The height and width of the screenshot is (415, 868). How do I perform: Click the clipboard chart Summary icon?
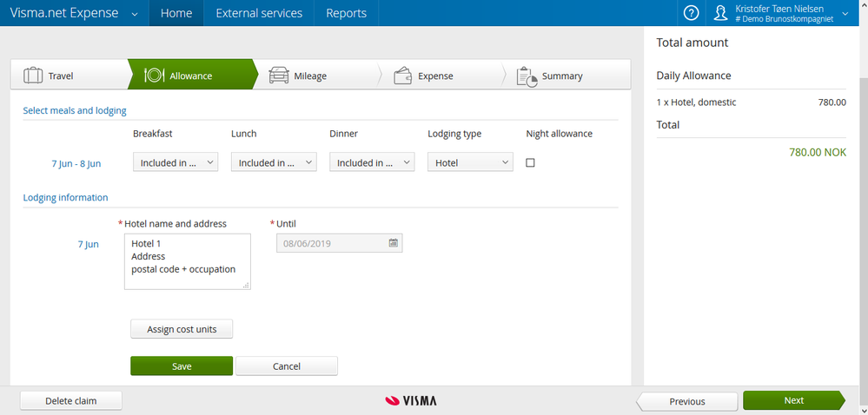(x=527, y=76)
